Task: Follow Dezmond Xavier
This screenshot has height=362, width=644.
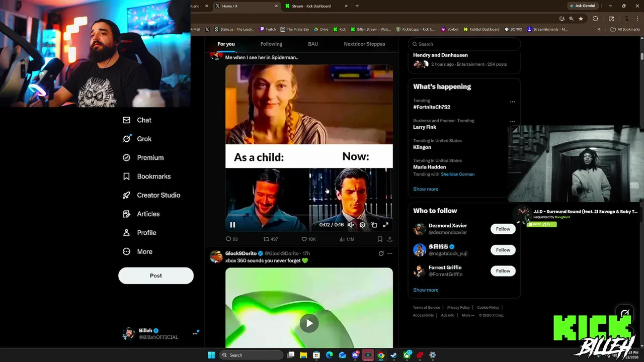Action: pyautogui.click(x=503, y=229)
